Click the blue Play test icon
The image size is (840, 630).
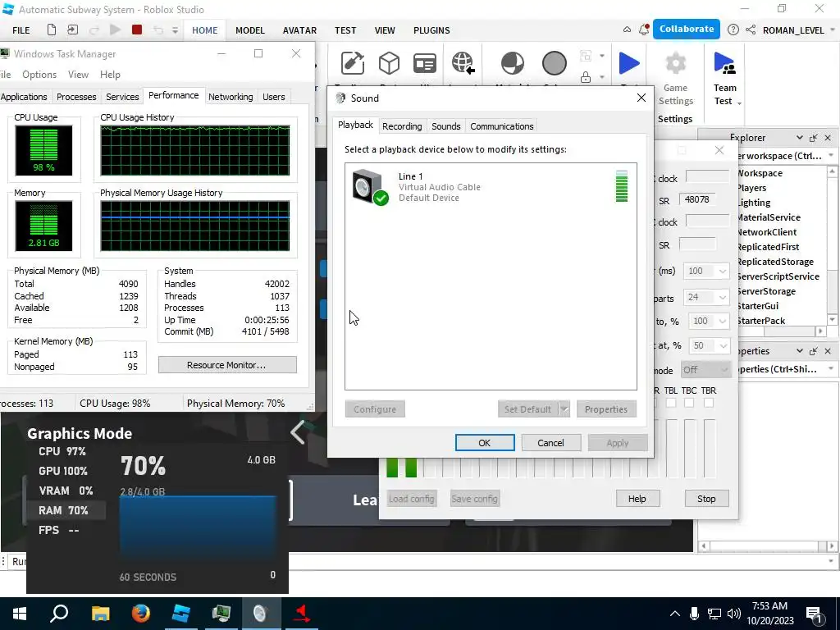pyautogui.click(x=629, y=63)
